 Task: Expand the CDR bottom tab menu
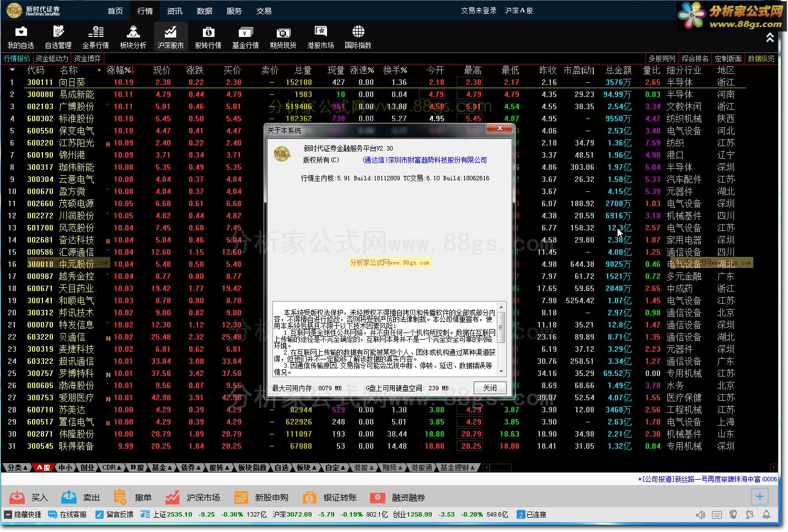[x=112, y=467]
